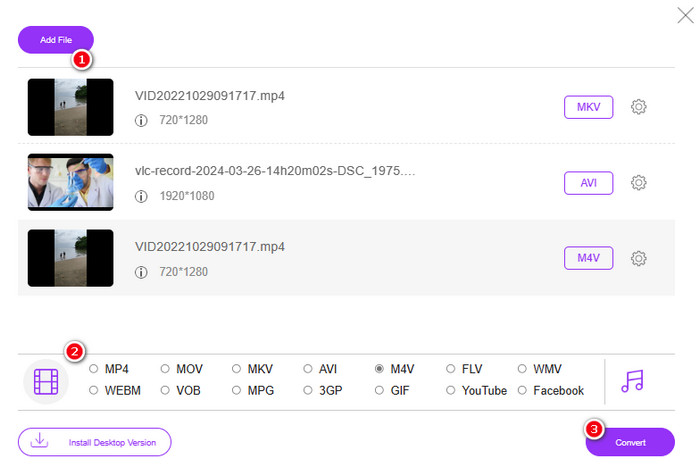700x476 pixels.
Task: Select the GIF output format
Action: coord(379,390)
